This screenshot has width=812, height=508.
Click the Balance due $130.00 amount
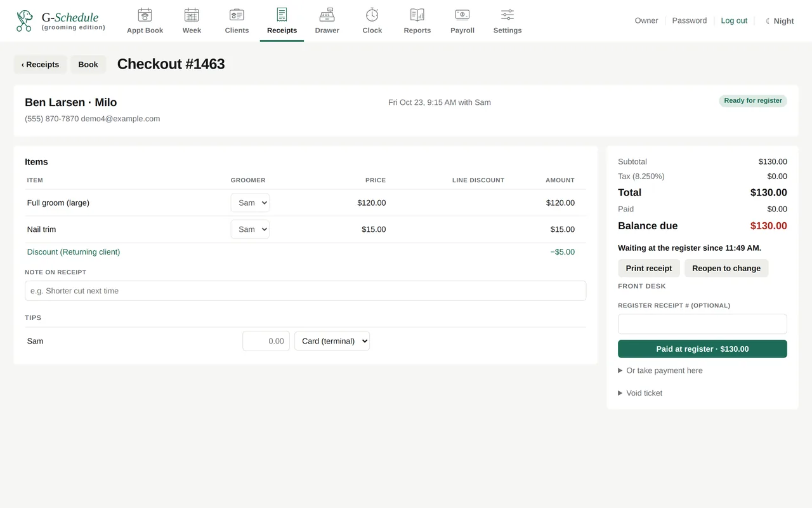[768, 226]
